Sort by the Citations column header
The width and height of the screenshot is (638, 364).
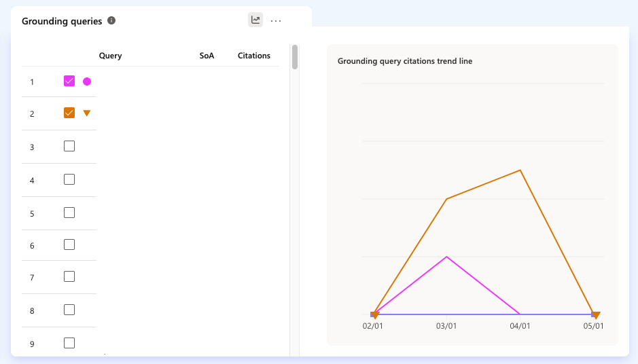pos(254,56)
